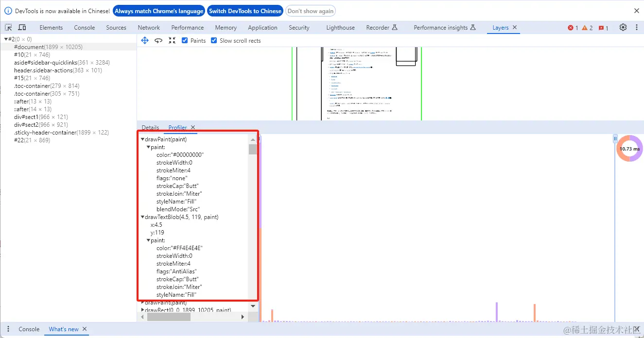Viewport: 644px width, 338px height.
Task: Toggle the Paints checkbox
Action: click(x=185, y=40)
